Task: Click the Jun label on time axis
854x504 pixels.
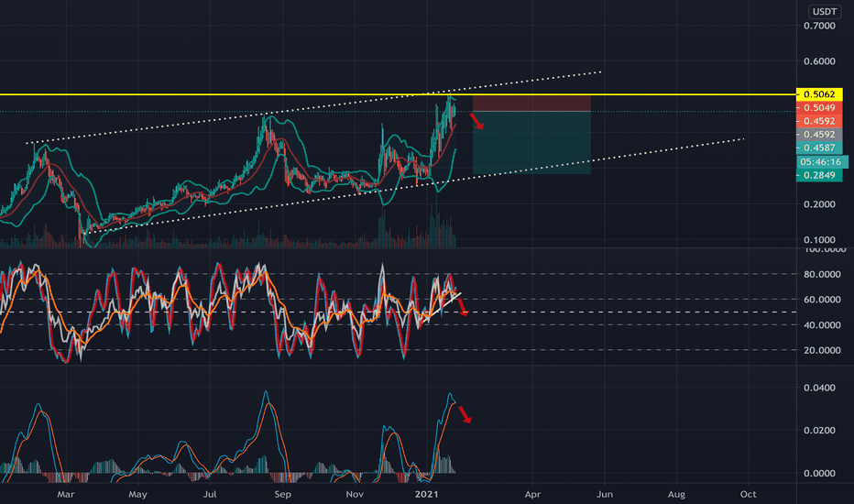Action: point(605,494)
